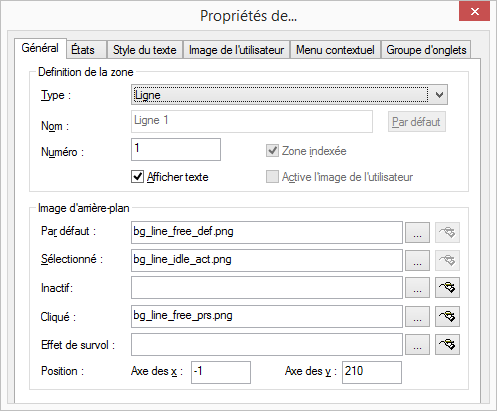Browse for the Inactif background image

[x=417, y=287]
